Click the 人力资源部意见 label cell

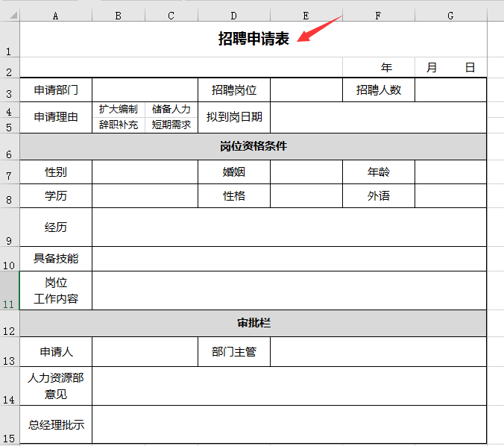pyautogui.click(x=56, y=386)
